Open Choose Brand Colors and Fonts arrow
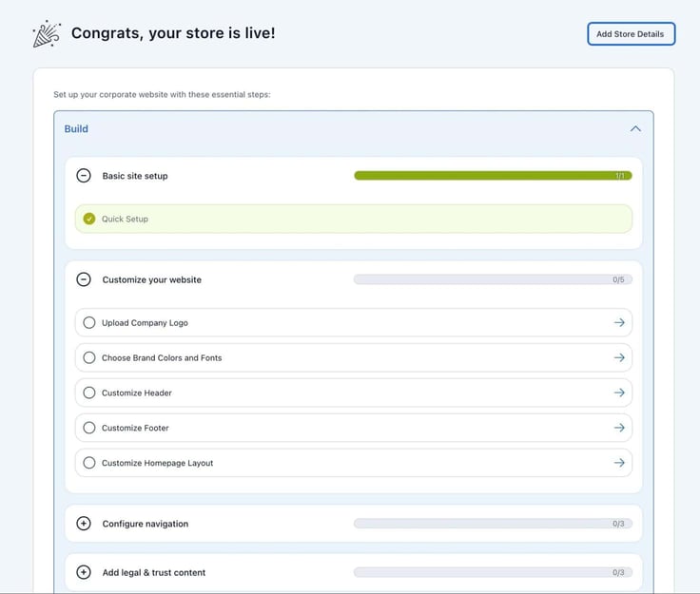 (x=619, y=357)
